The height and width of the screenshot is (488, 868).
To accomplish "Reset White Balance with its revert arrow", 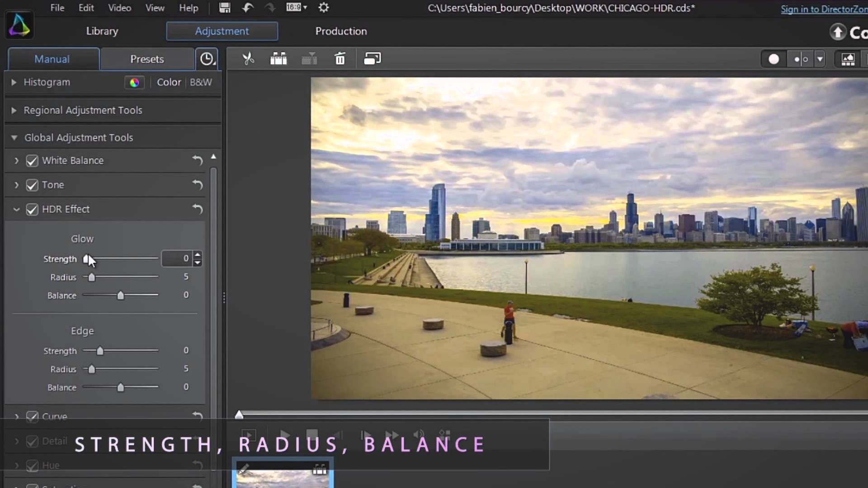I will pos(197,160).
